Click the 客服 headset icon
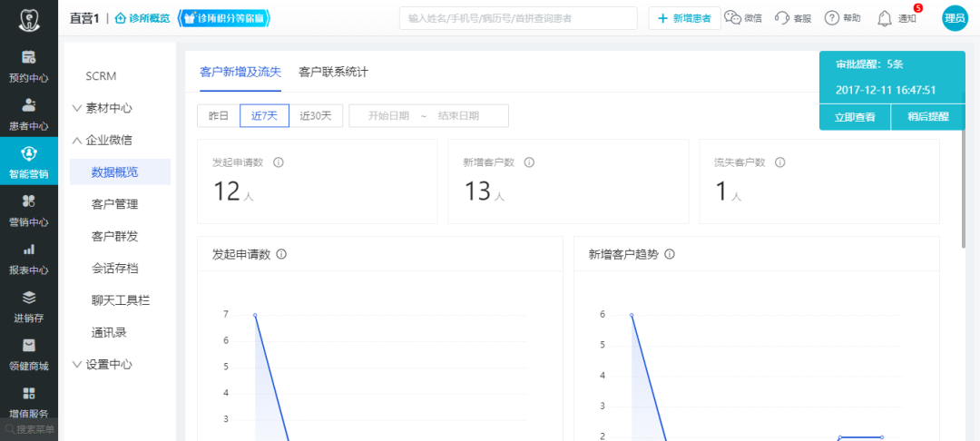Image resolution: width=980 pixels, height=441 pixels. [x=782, y=18]
